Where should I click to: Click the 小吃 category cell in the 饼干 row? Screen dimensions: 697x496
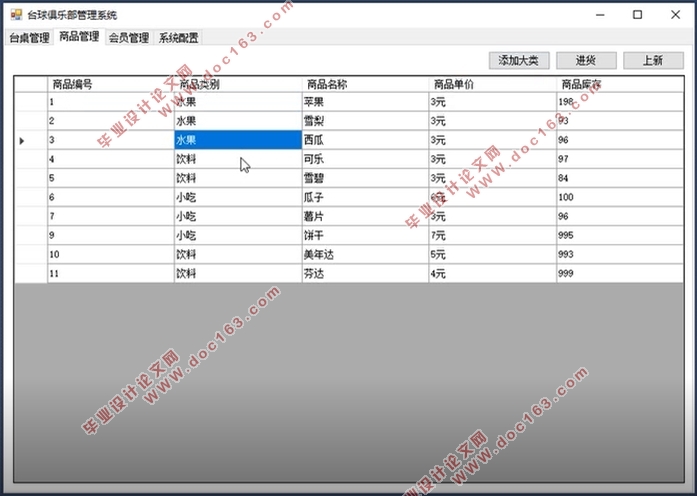click(238, 236)
